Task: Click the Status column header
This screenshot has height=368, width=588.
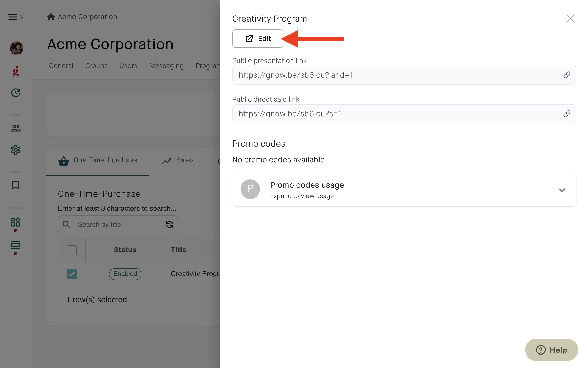Action: pos(125,250)
